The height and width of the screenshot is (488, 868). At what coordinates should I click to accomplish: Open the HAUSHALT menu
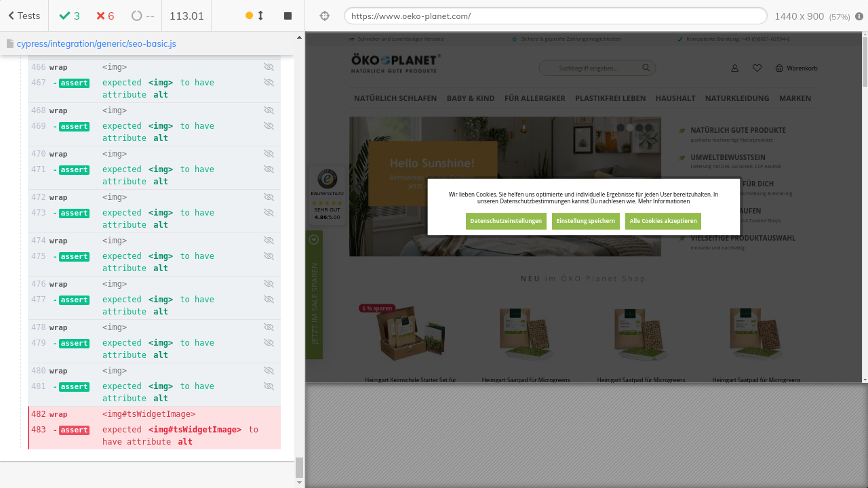pos(675,98)
